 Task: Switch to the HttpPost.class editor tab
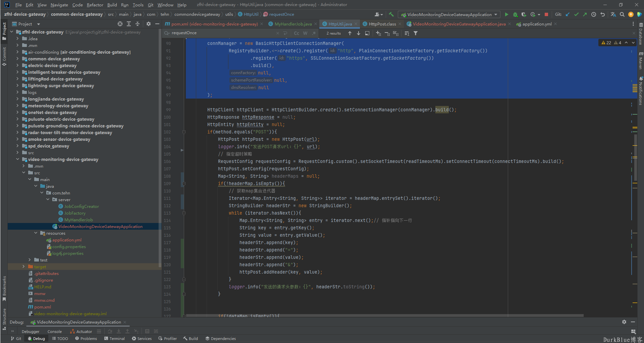(382, 24)
